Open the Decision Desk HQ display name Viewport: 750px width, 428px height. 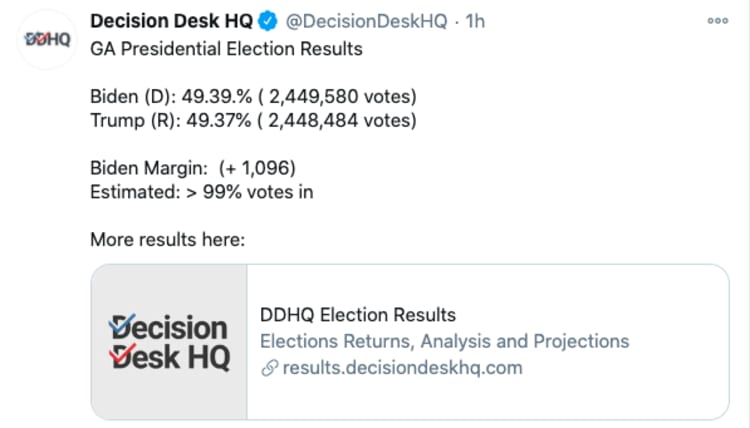pos(171,21)
